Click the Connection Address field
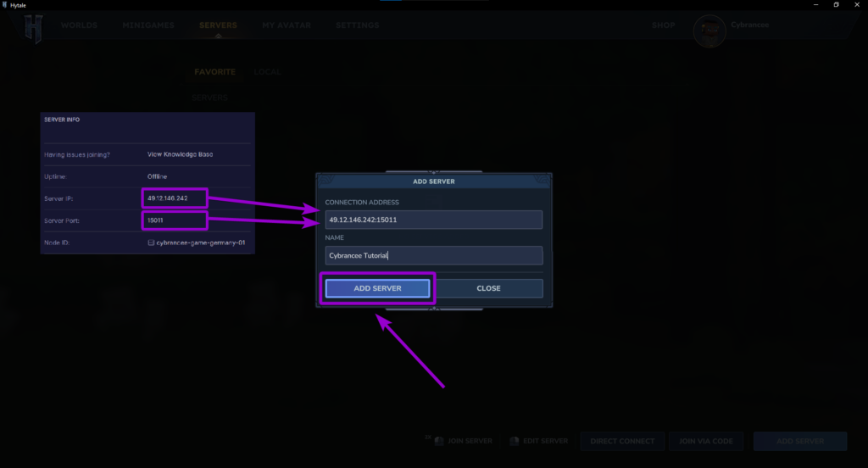Image resolution: width=868 pixels, height=468 pixels. click(433, 220)
